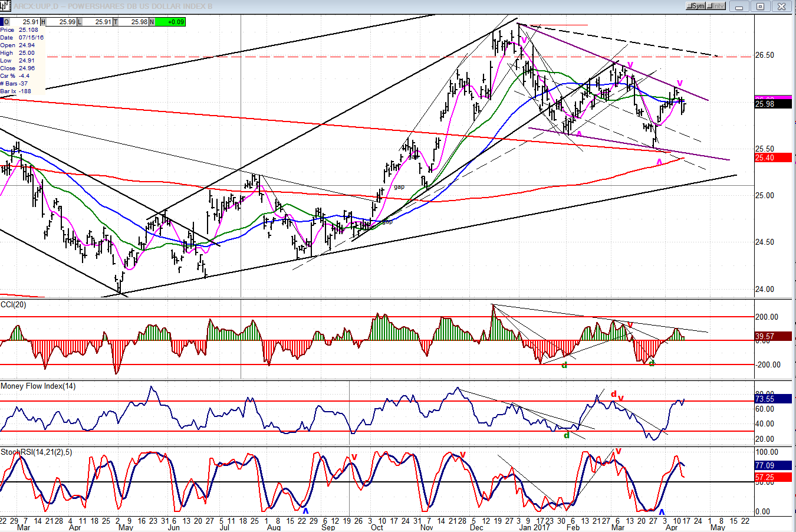The width and height of the screenshot is (796, 532).
Task: Click the 25.00 price axis label
Action: click(765, 196)
